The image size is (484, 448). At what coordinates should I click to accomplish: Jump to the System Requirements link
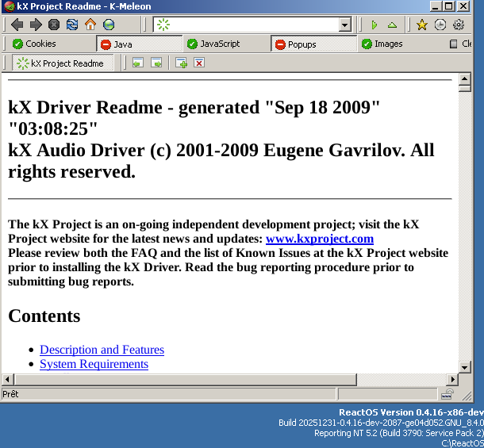coord(94,364)
